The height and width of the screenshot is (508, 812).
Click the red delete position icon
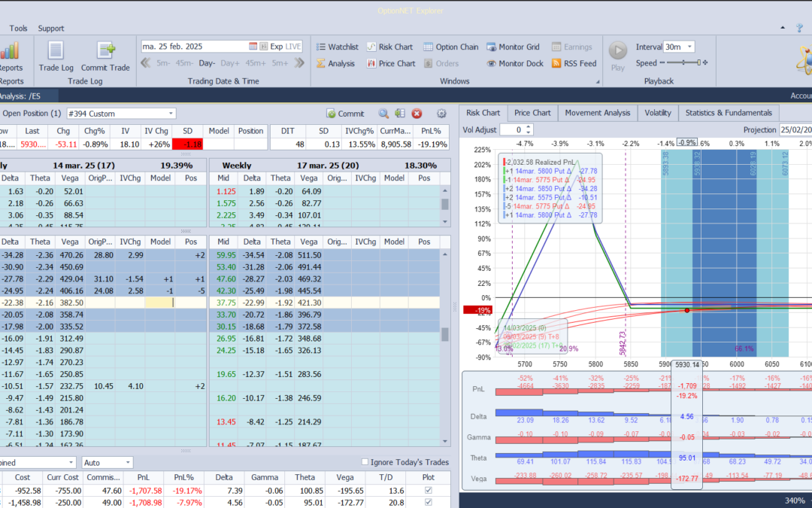[417, 114]
